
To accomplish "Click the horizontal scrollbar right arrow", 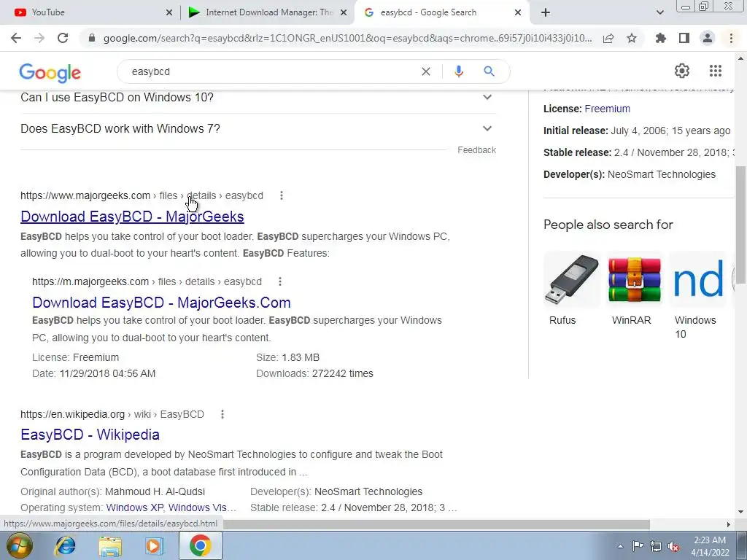I will coord(729,524).
